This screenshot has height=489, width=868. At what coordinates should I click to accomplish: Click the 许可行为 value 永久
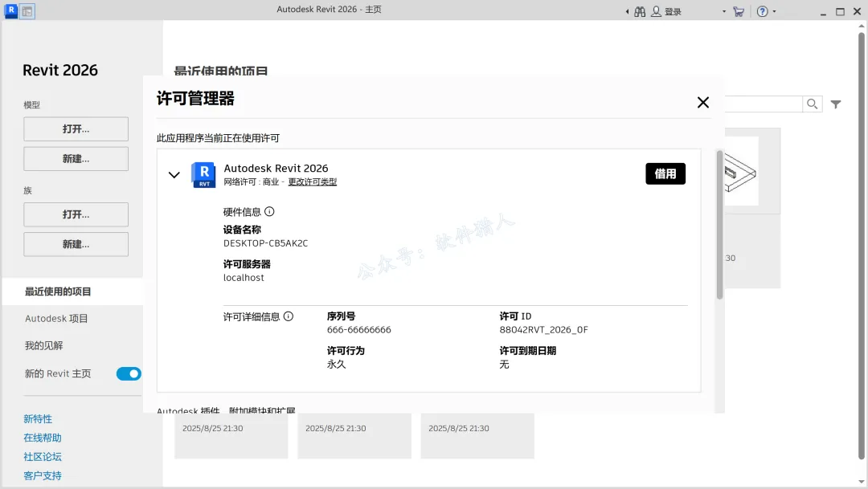point(336,365)
